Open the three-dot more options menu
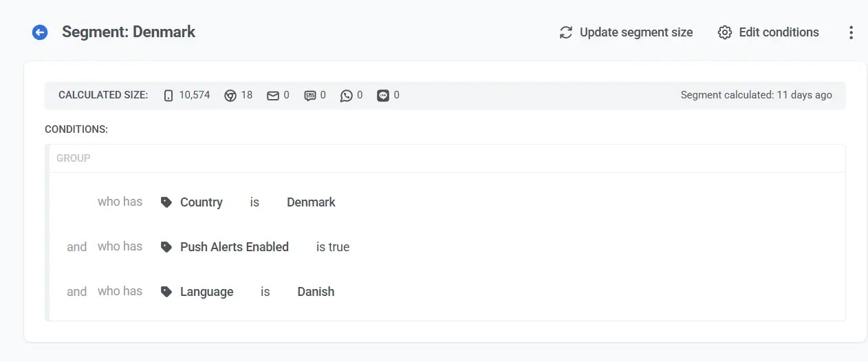The height and width of the screenshot is (362, 868). (x=851, y=32)
